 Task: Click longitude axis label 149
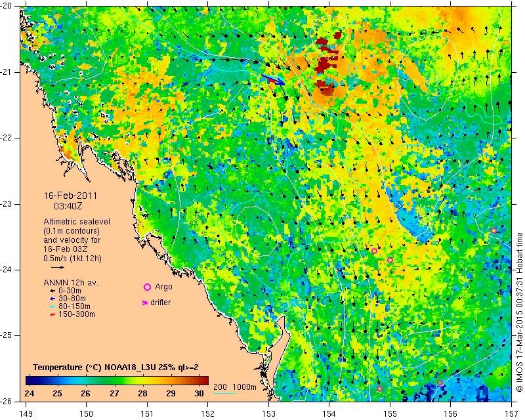pyautogui.click(x=26, y=414)
